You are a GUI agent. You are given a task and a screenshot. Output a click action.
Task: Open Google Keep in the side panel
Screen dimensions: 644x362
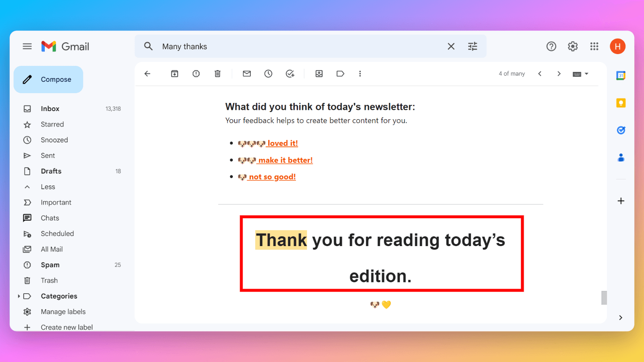[x=621, y=103]
